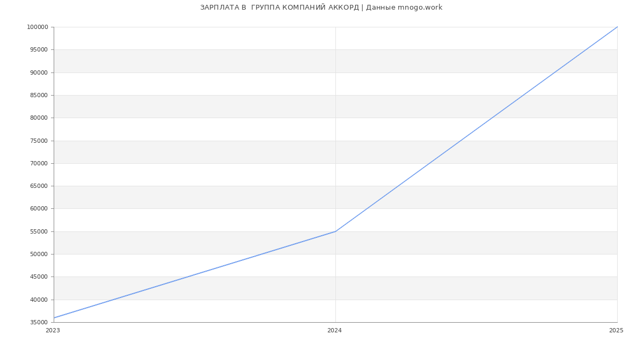Click the 65000 y-axis label

39,186
